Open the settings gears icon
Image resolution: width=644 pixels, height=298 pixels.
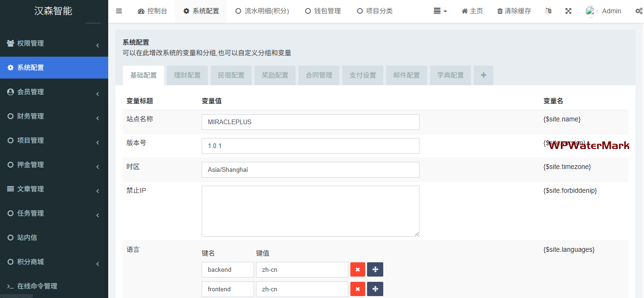(x=639, y=11)
